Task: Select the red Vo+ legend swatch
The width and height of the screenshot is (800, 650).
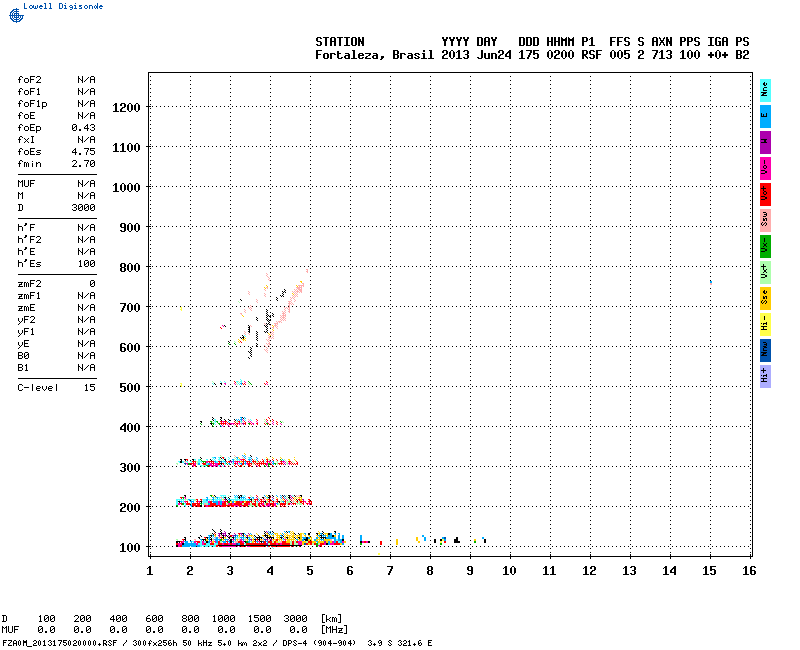Action: 765,194
